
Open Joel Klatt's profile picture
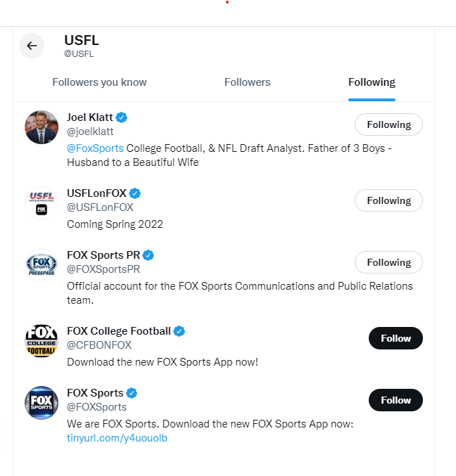point(42,127)
